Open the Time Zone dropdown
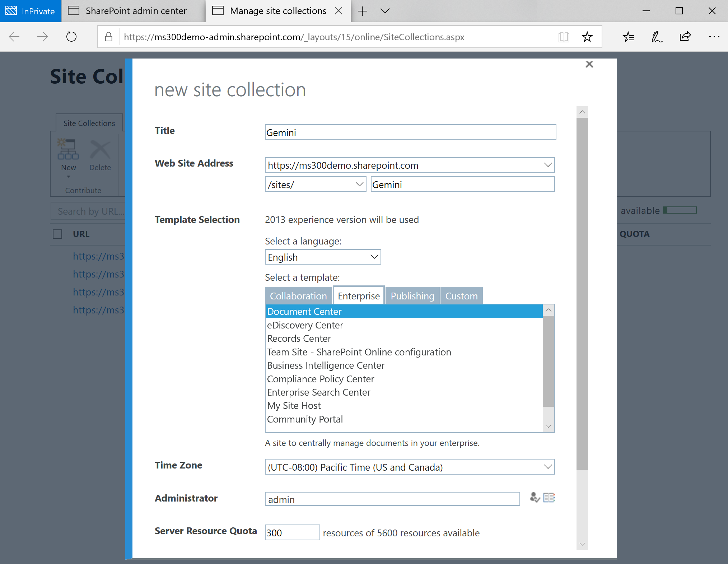The image size is (728, 564). pos(547,467)
